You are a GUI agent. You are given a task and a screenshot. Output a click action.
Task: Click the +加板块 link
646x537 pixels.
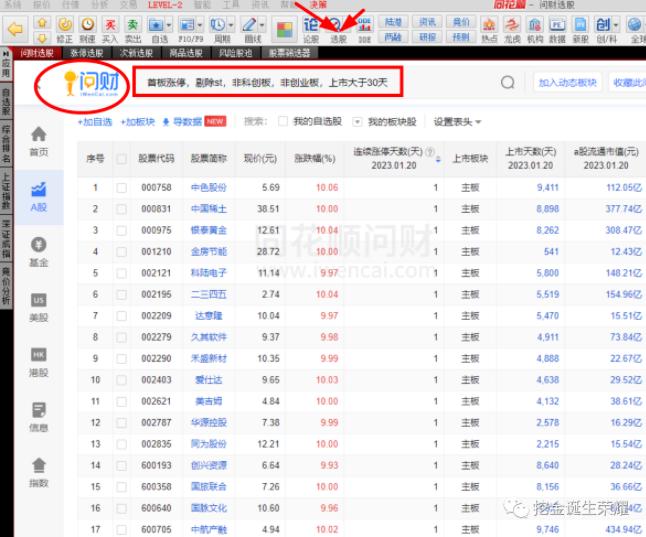pos(138,122)
